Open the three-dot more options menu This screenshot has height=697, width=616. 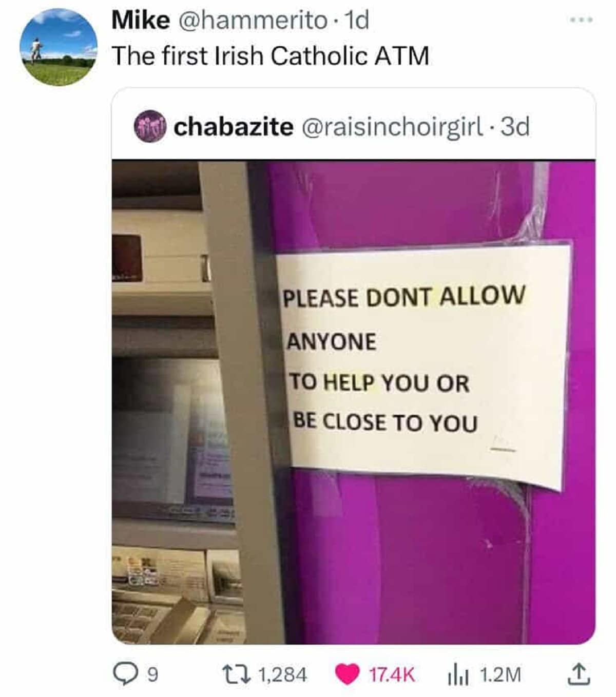coord(582,21)
